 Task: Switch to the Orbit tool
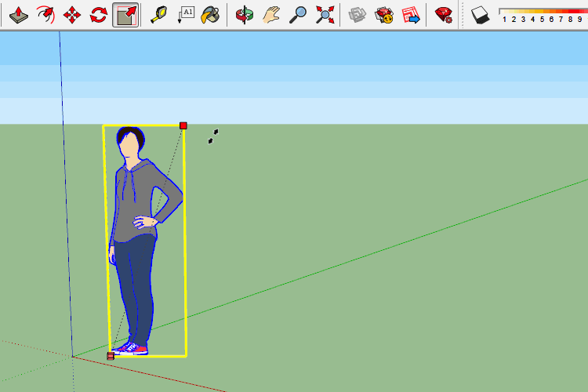(x=245, y=14)
